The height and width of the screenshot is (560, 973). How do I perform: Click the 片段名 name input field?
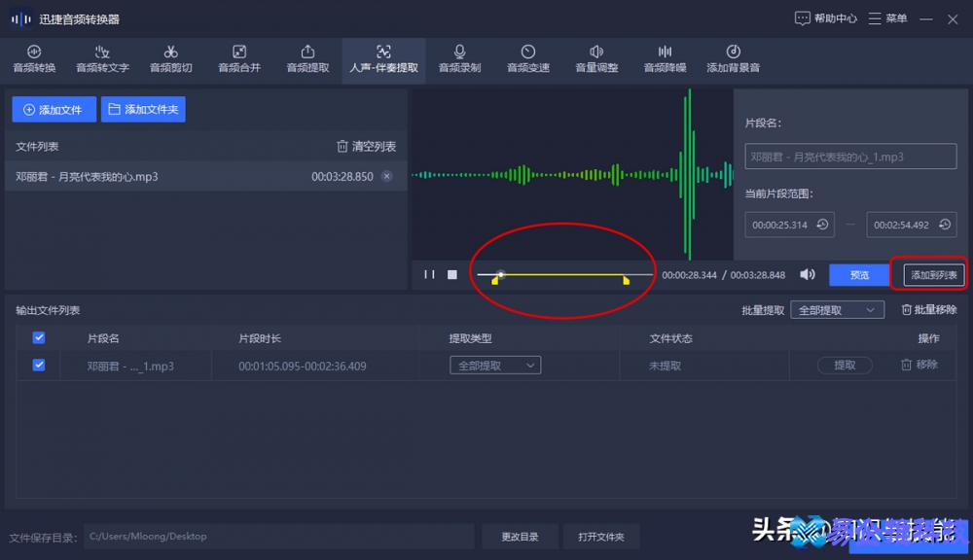[849, 156]
